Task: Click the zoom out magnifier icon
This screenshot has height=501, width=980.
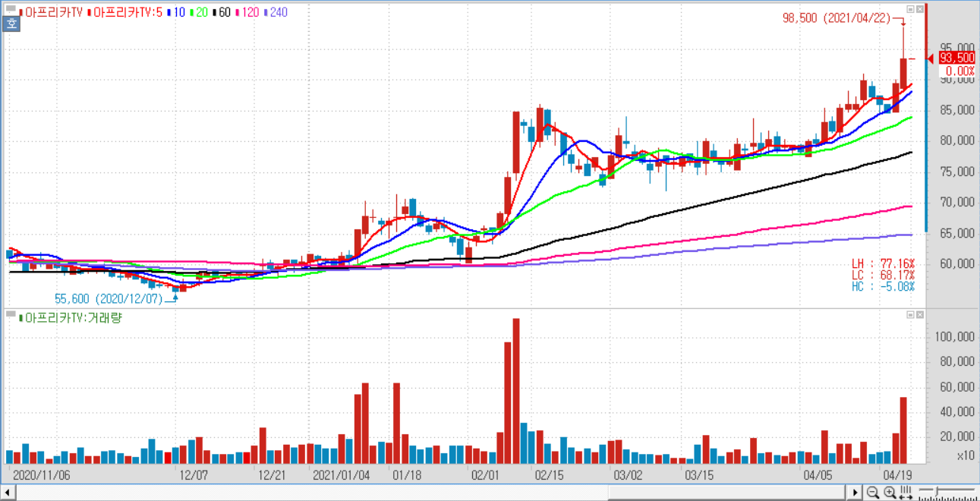Action: click(x=874, y=493)
